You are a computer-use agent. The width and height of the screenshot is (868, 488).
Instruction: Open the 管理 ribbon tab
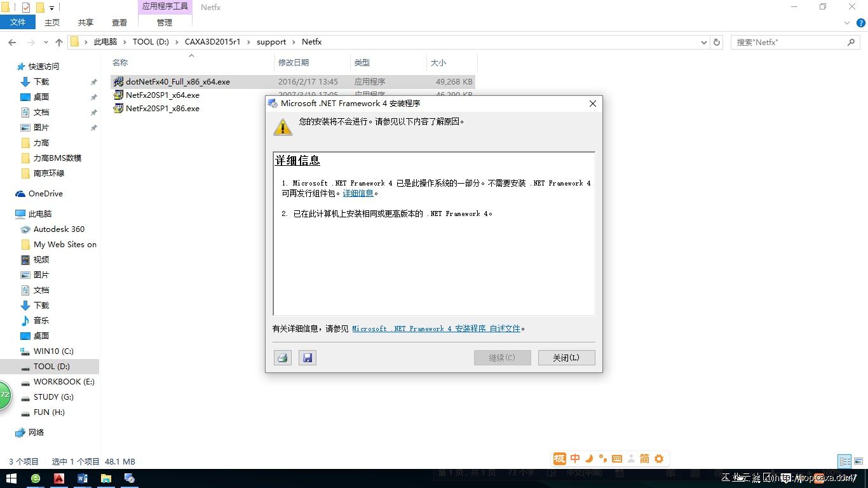click(x=165, y=22)
